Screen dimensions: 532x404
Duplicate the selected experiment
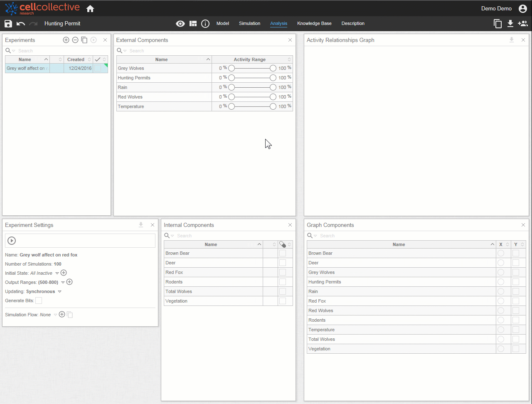click(84, 40)
